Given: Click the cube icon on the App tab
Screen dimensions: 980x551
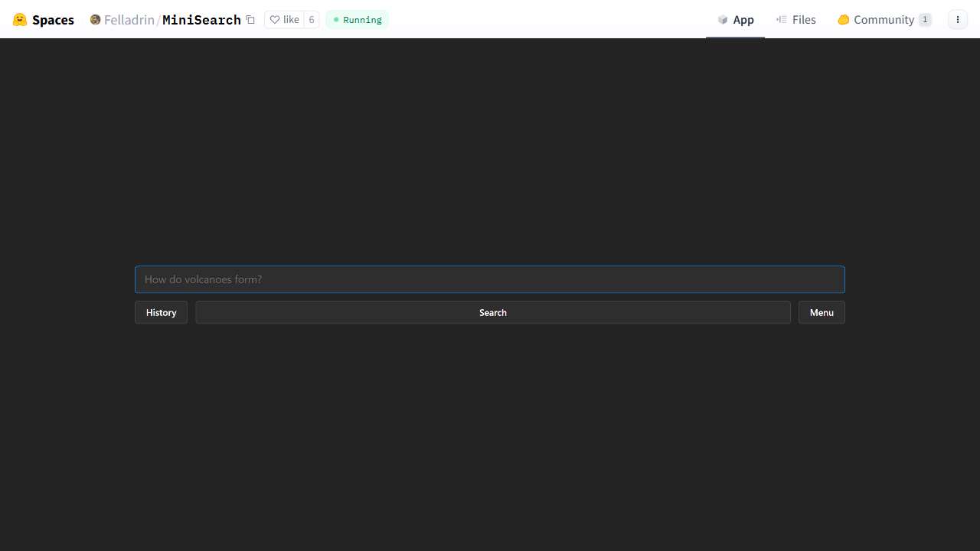Looking at the screenshot, I should (723, 20).
